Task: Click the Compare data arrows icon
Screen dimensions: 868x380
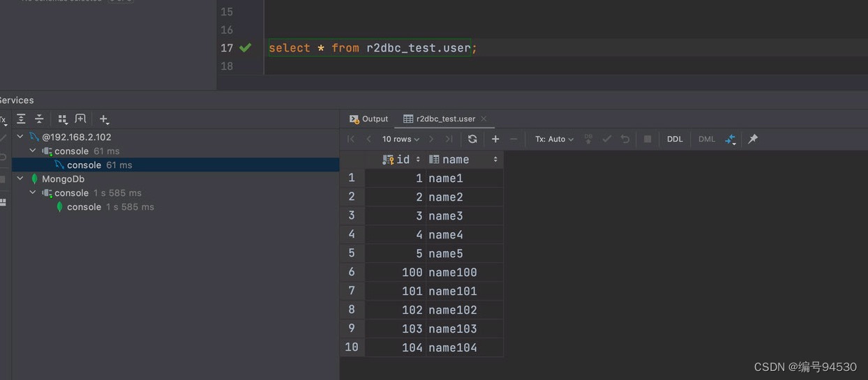Action: 731,139
